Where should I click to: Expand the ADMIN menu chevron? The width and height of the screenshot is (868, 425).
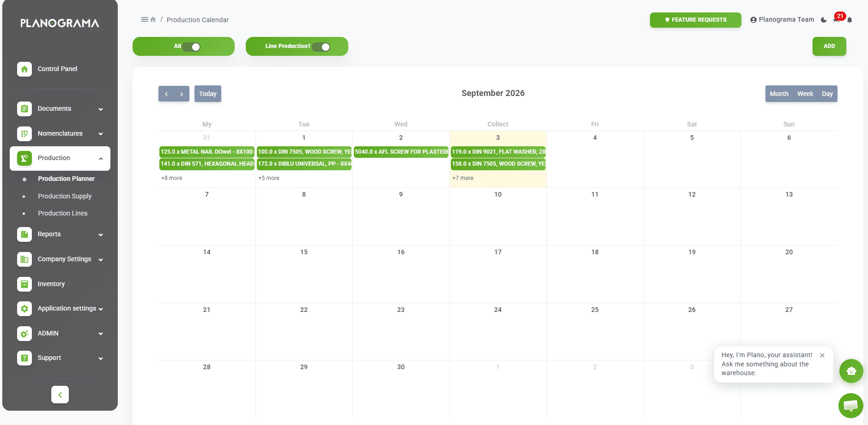click(101, 334)
